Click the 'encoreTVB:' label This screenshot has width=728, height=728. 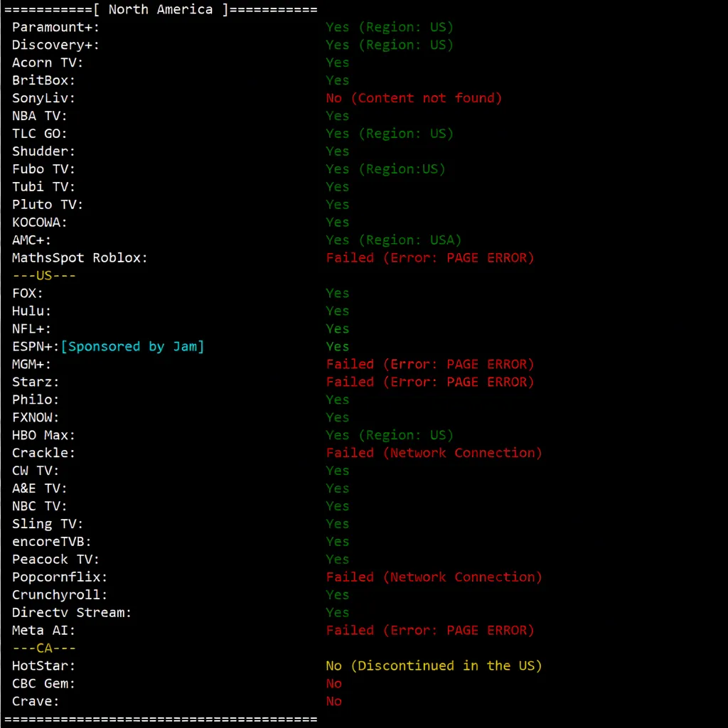click(51, 541)
